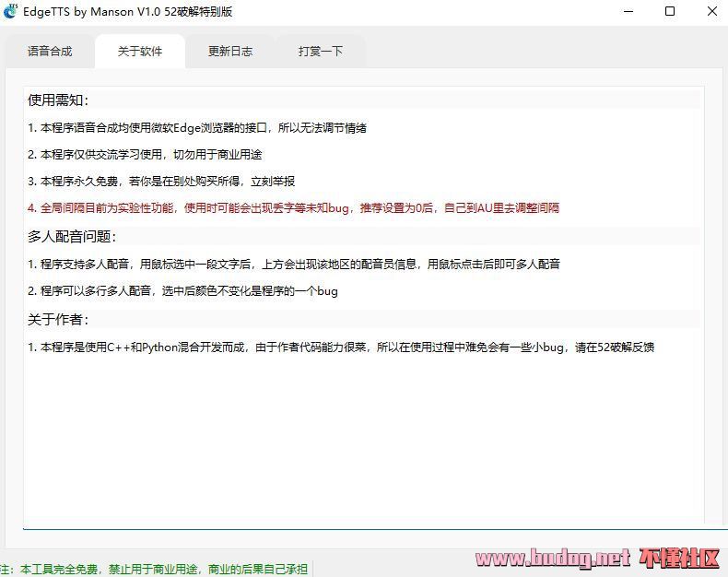The height and width of the screenshot is (577, 728).
Task: Minimize the EdgeTTS window
Action: point(628,11)
